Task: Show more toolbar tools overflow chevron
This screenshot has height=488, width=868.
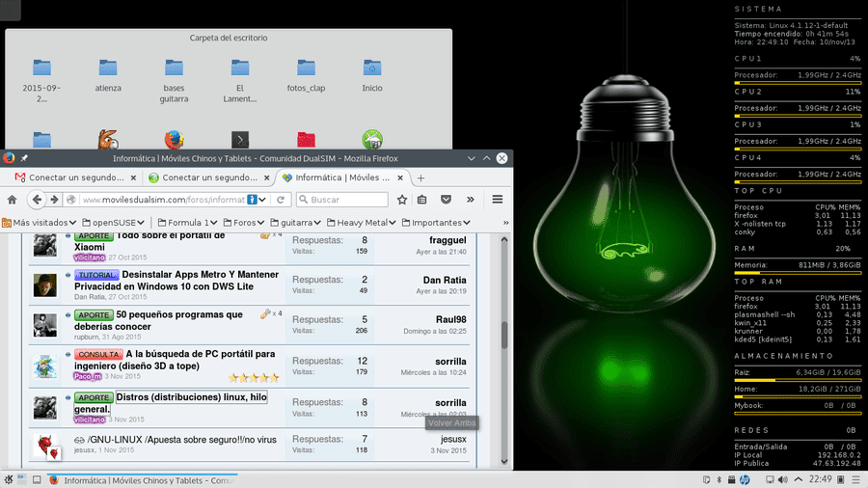Action: click(x=470, y=200)
